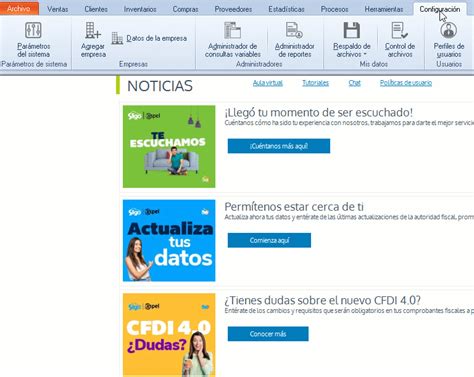Click the NOTICIAS heading
The image size is (474, 377).
coord(160,86)
